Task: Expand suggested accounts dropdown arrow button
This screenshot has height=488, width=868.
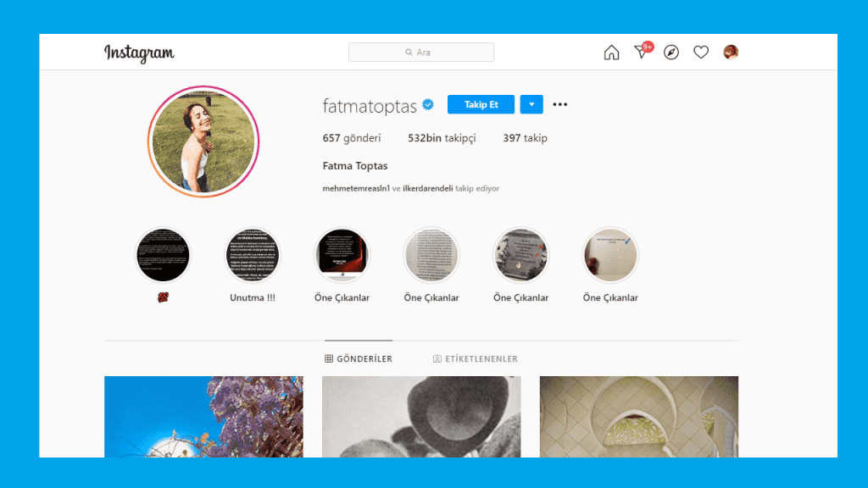Action: pyautogui.click(x=531, y=104)
